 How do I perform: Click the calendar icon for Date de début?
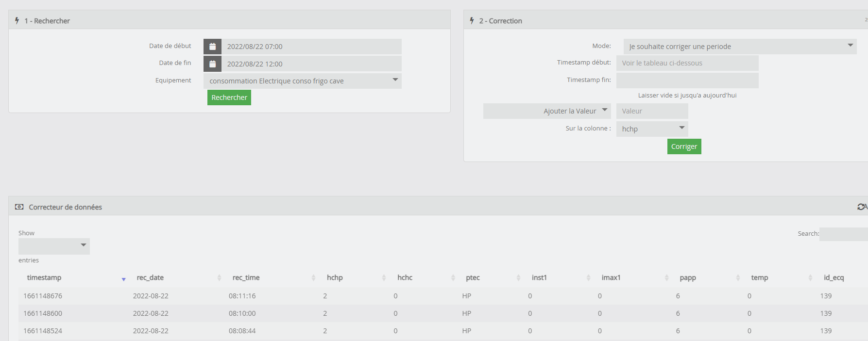212,47
